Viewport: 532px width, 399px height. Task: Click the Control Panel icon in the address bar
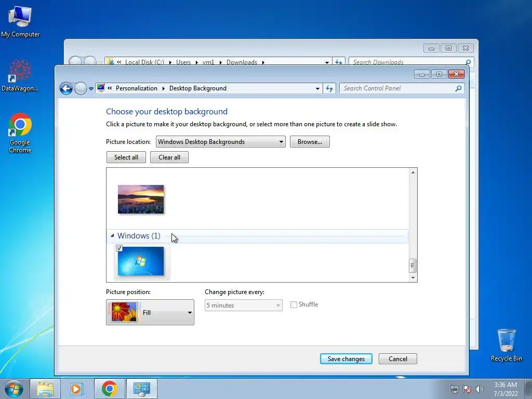101,88
